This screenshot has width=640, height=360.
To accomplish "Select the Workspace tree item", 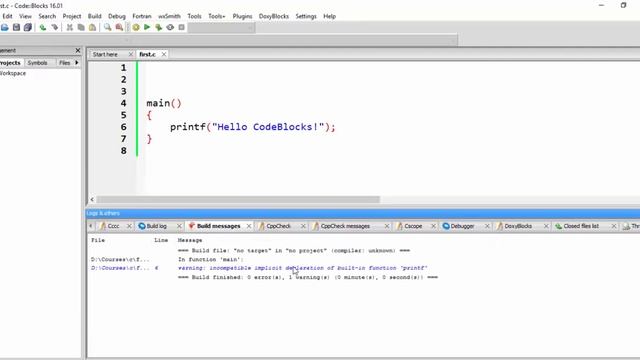I will 13,73.
